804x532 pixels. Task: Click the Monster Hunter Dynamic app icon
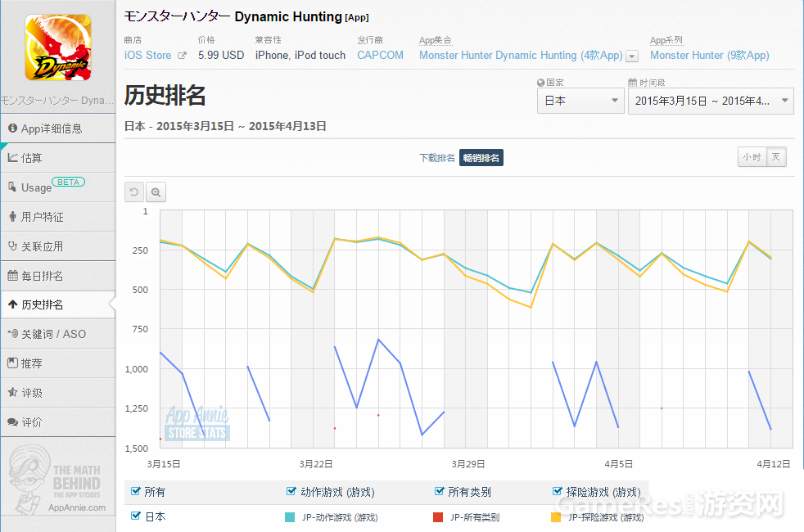point(58,47)
